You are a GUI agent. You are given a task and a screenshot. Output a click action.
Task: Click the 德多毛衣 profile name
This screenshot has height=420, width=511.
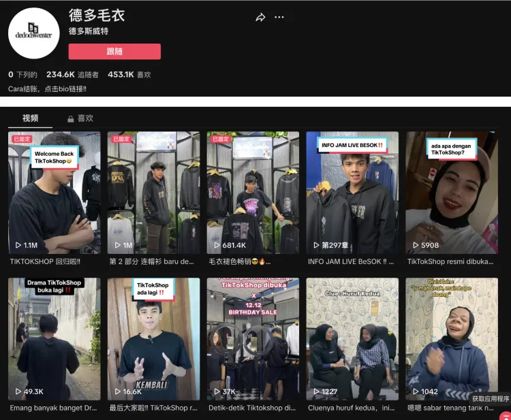tap(97, 15)
